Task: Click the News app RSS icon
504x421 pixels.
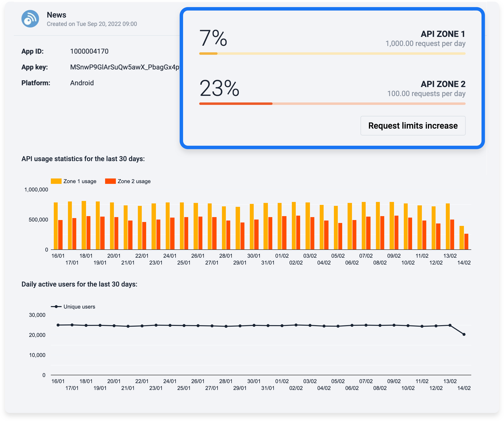Action: [x=30, y=18]
